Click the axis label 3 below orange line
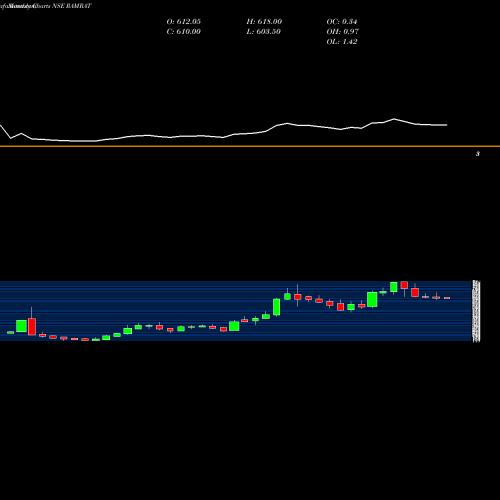500x500 pixels. 478,154
